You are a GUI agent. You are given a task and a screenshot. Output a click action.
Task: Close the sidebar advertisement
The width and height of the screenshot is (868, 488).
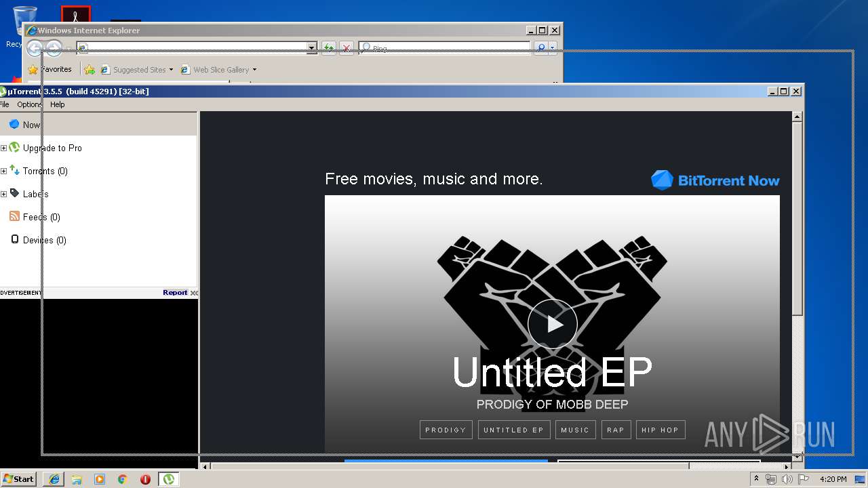[194, 293]
